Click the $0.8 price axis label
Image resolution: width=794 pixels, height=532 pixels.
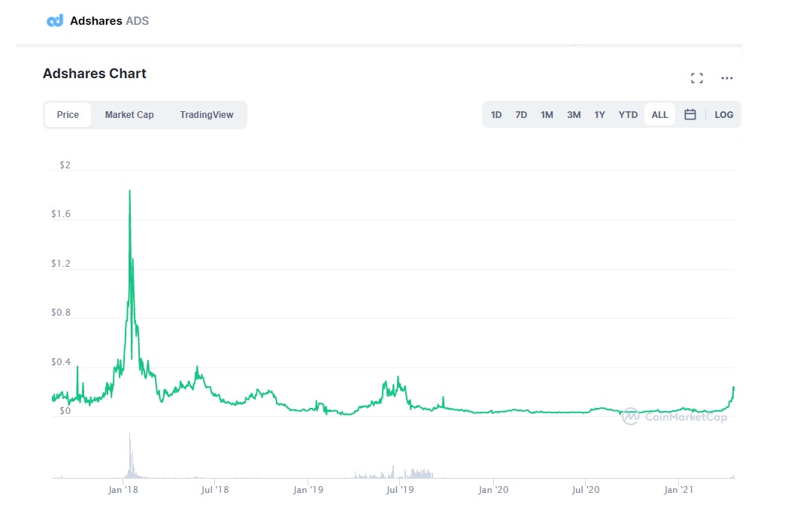click(x=61, y=313)
